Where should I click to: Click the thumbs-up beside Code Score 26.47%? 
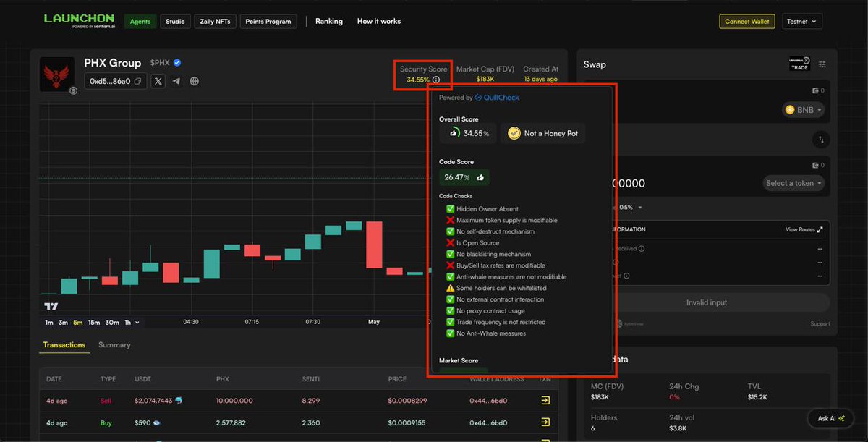pos(480,177)
